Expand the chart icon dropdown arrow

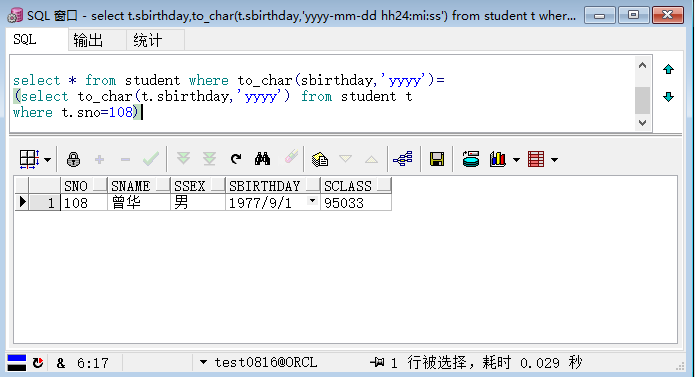point(516,159)
